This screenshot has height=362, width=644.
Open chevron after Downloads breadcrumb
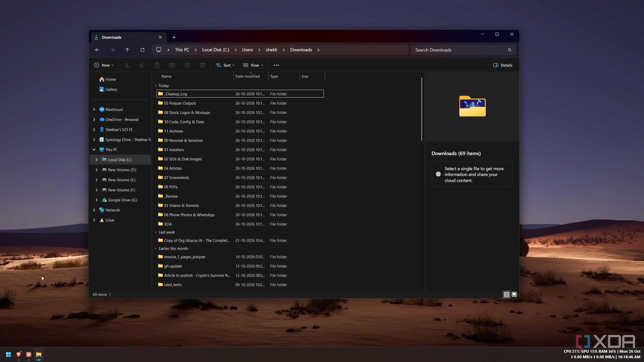pyautogui.click(x=318, y=50)
